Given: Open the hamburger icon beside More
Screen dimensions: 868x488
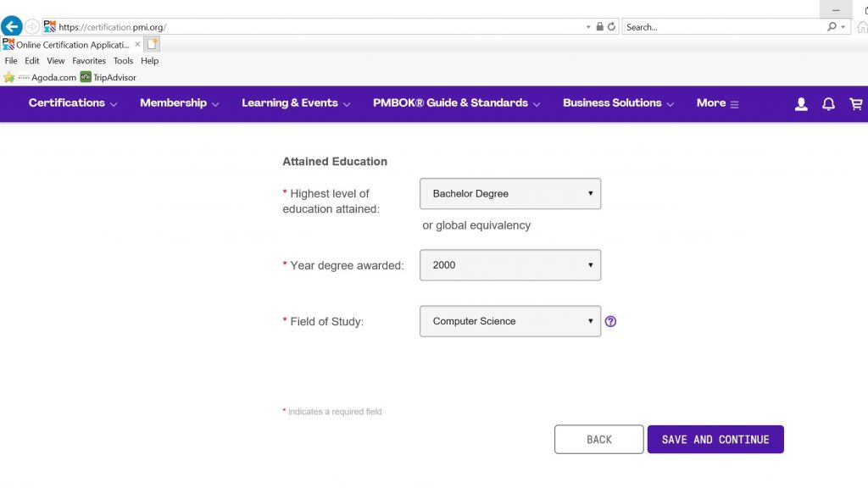Looking at the screenshot, I should coord(734,103).
